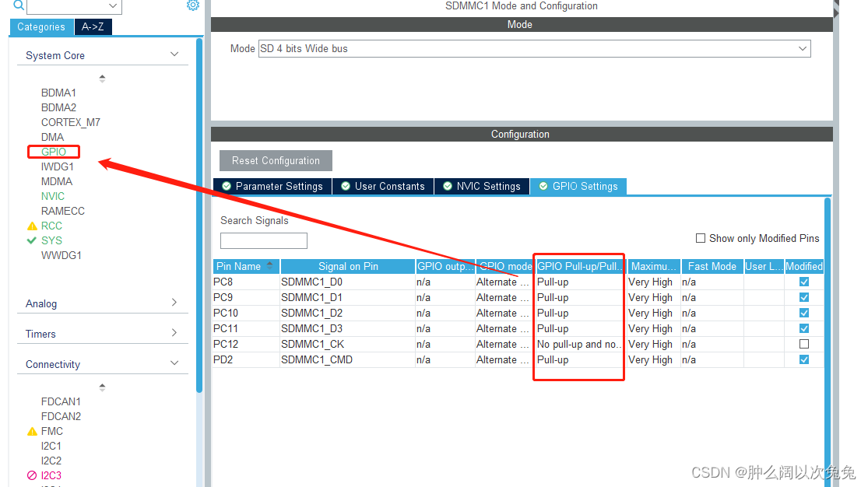
Task: Select MDMA item
Action: tap(57, 181)
